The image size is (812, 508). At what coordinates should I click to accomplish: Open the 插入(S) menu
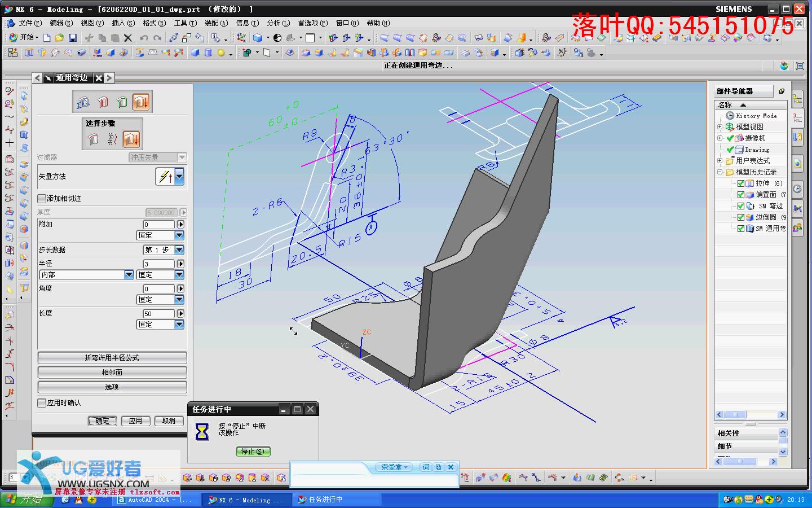pos(123,23)
